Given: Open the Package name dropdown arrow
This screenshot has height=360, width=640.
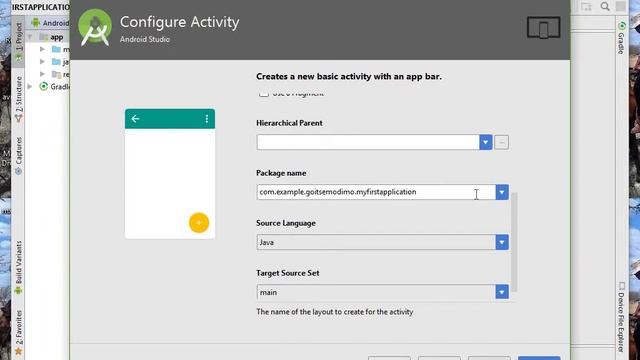Looking at the screenshot, I should tap(502, 192).
